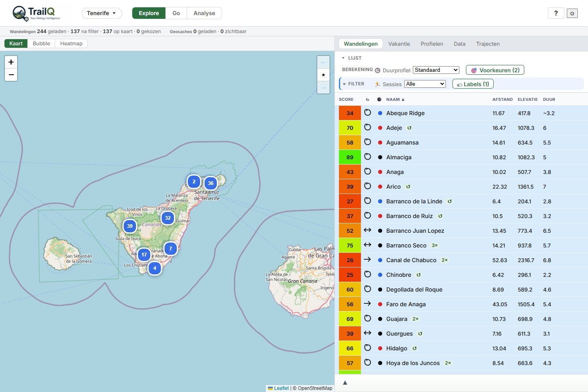Sort list by DUUR column
The width and height of the screenshot is (588, 392).
(549, 99)
